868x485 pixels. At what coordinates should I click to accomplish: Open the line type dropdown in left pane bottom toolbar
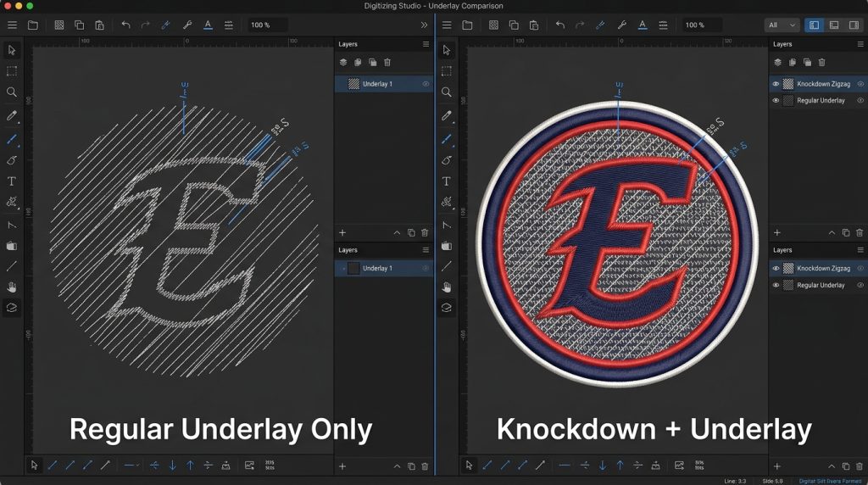click(131, 465)
